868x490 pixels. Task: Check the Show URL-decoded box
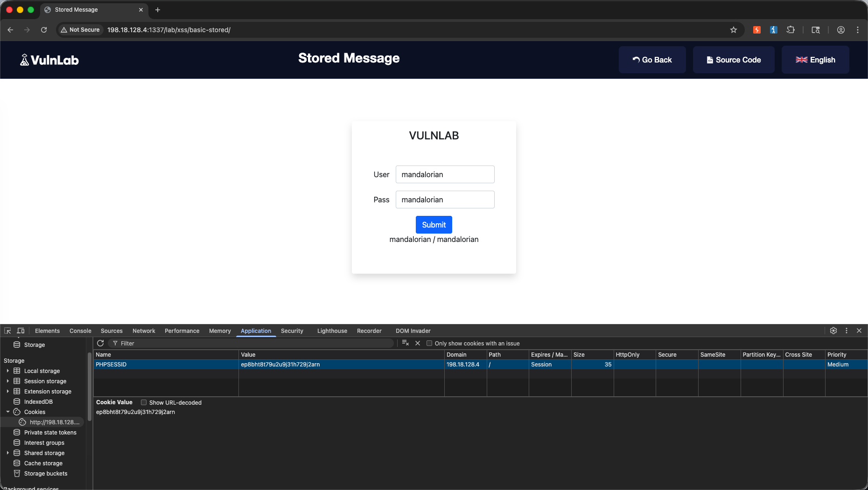(144, 402)
